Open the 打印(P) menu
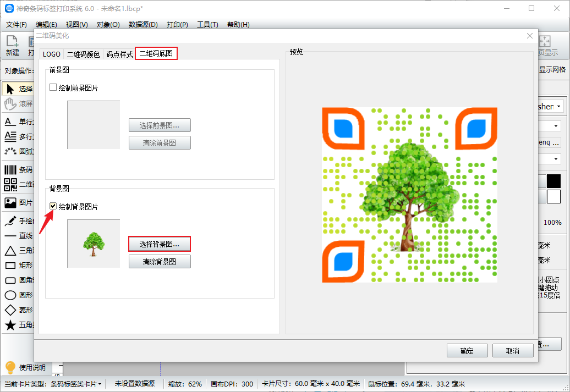Image resolution: width=570 pixels, height=392 pixels. point(177,24)
